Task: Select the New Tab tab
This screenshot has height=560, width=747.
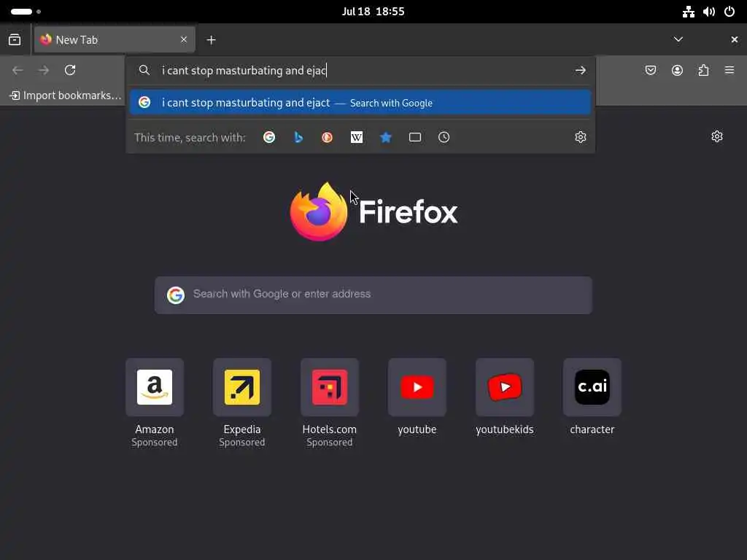Action: pos(115,39)
